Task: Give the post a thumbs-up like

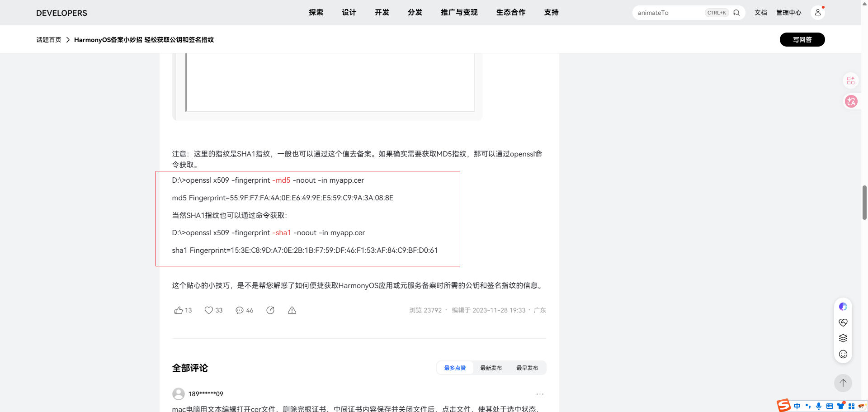Action: point(179,310)
